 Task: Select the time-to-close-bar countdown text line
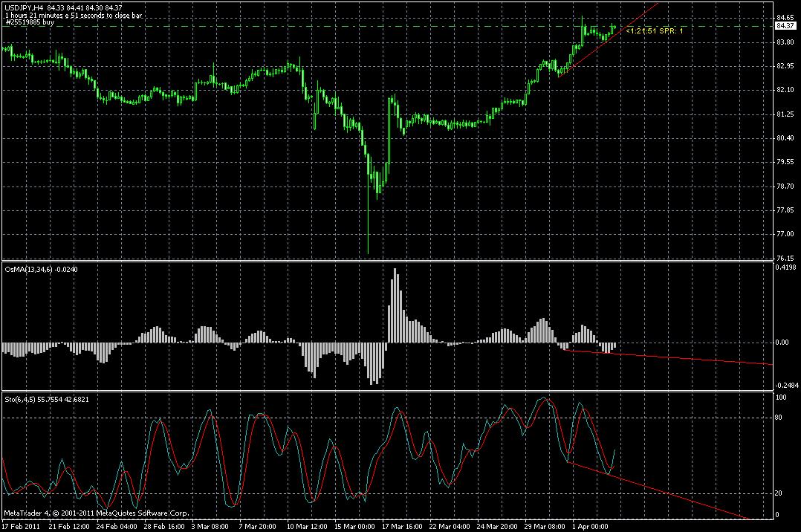click(74, 16)
